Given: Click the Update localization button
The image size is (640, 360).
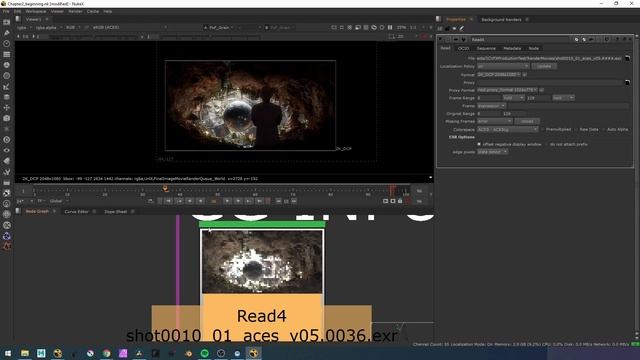Looking at the screenshot, I should 544,66.
